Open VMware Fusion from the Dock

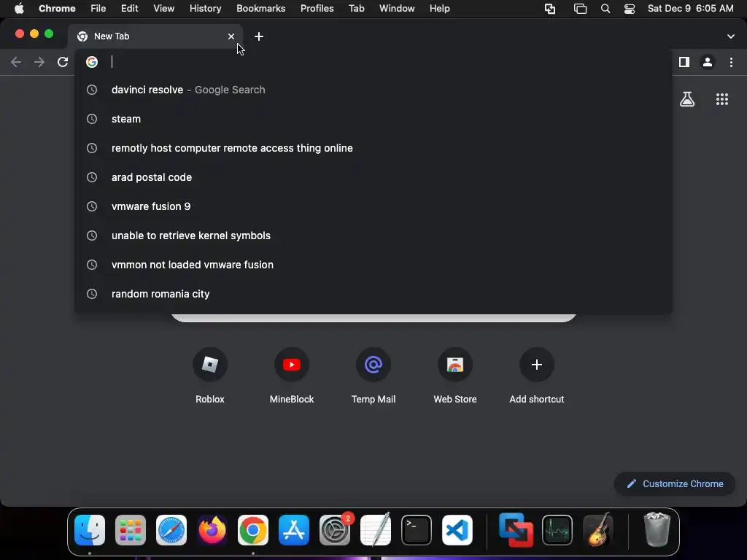[516, 530]
